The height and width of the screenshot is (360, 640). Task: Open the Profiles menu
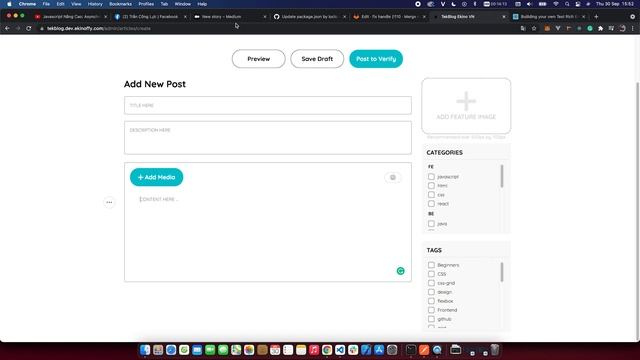146,4
